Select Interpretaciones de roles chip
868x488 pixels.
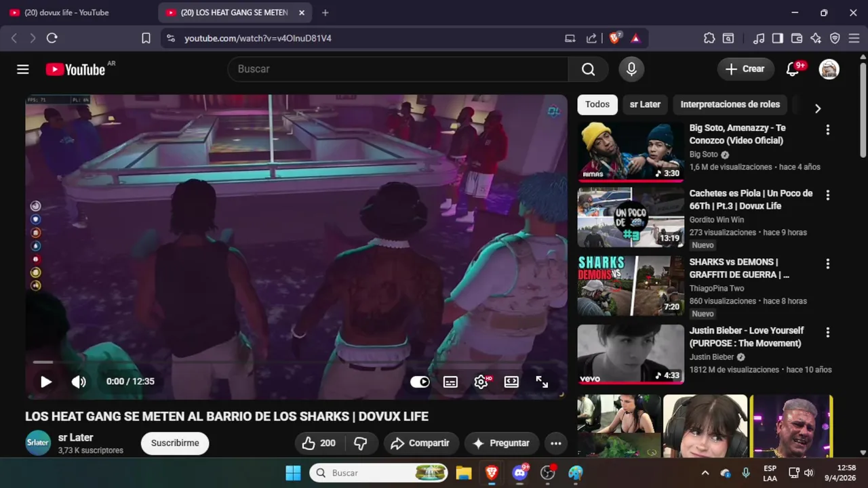pyautogui.click(x=730, y=104)
